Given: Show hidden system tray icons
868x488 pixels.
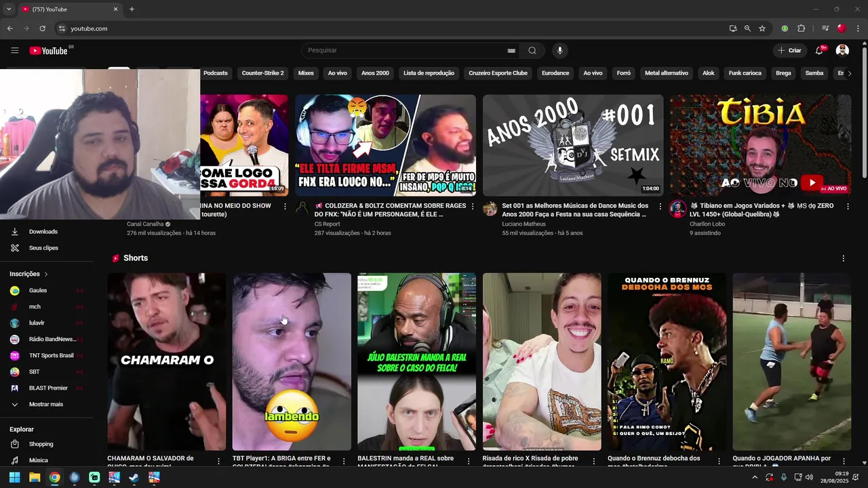Looking at the screenshot, I should [x=755, y=477].
